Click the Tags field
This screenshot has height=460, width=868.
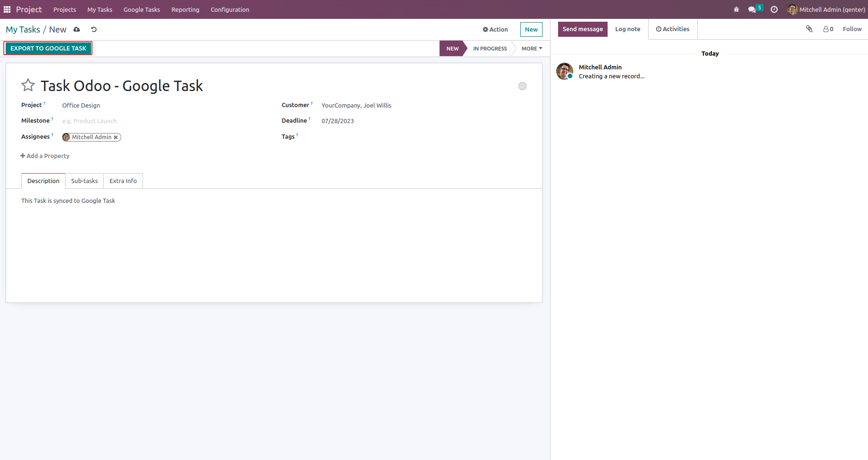pyautogui.click(x=425, y=137)
